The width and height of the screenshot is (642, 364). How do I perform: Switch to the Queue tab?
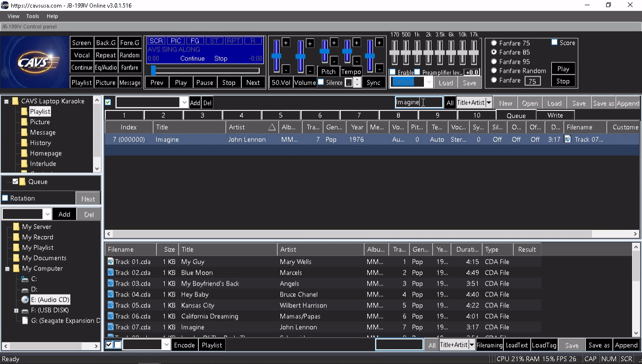[x=516, y=115]
